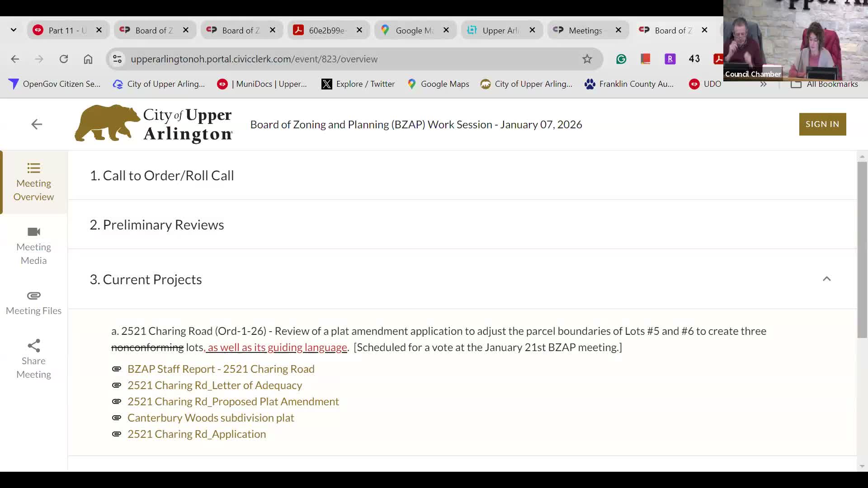
Task: Select the Meeting Overview list icon
Action: tap(33, 168)
